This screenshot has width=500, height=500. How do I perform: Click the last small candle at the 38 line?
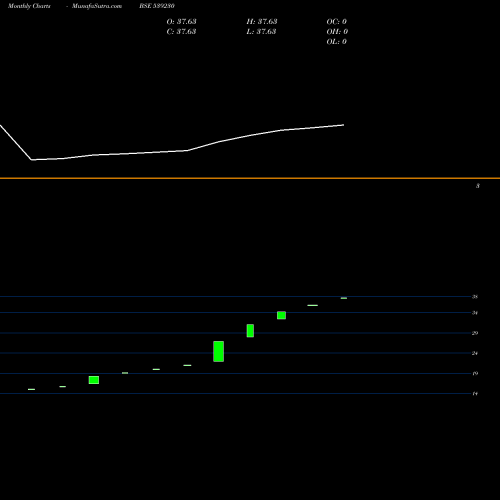(344, 298)
